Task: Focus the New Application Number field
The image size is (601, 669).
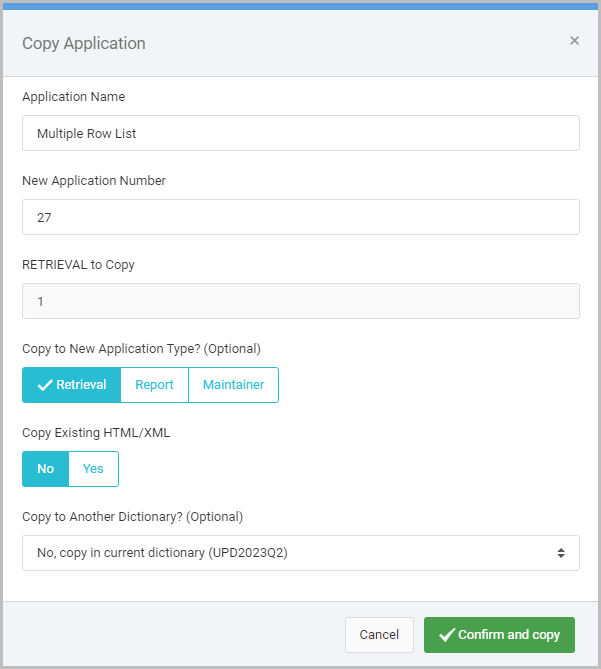Action: point(301,217)
